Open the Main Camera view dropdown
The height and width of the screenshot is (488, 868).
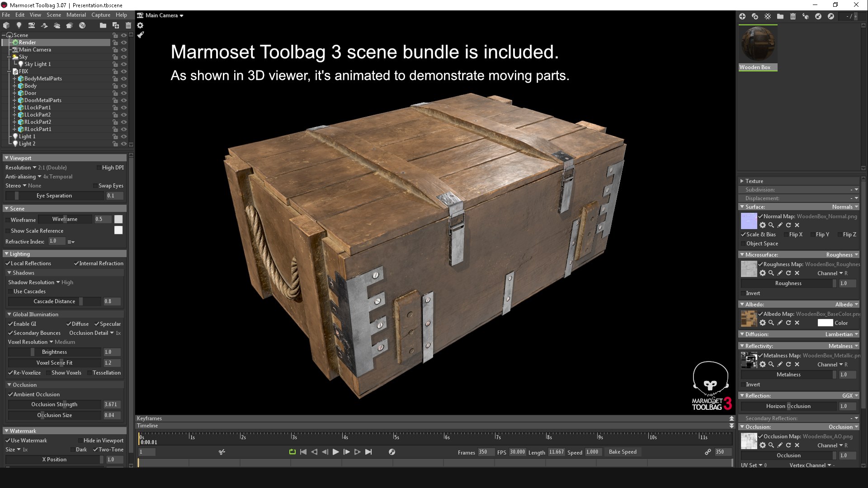pos(165,15)
